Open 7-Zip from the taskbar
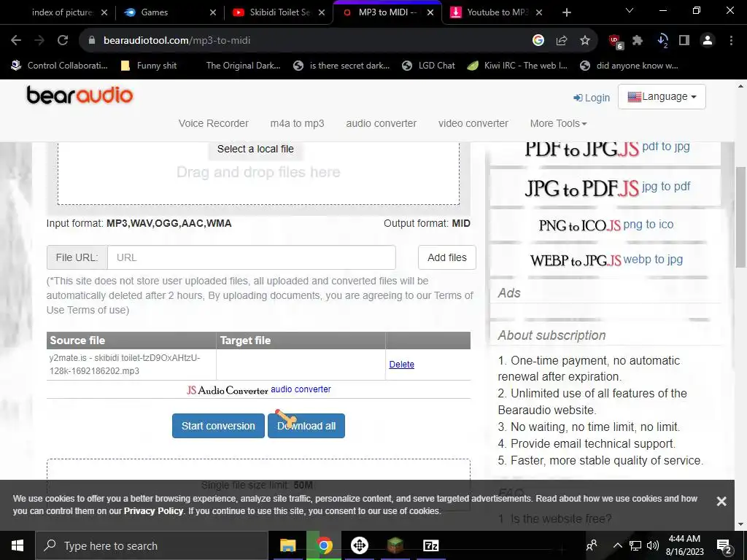Image resolution: width=747 pixels, height=560 pixels. click(x=430, y=545)
